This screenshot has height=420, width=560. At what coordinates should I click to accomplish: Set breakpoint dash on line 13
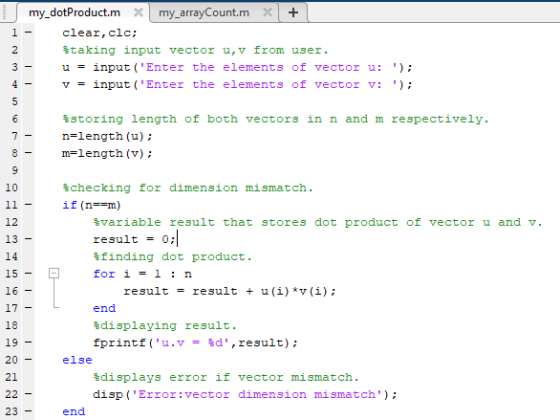[28, 239]
